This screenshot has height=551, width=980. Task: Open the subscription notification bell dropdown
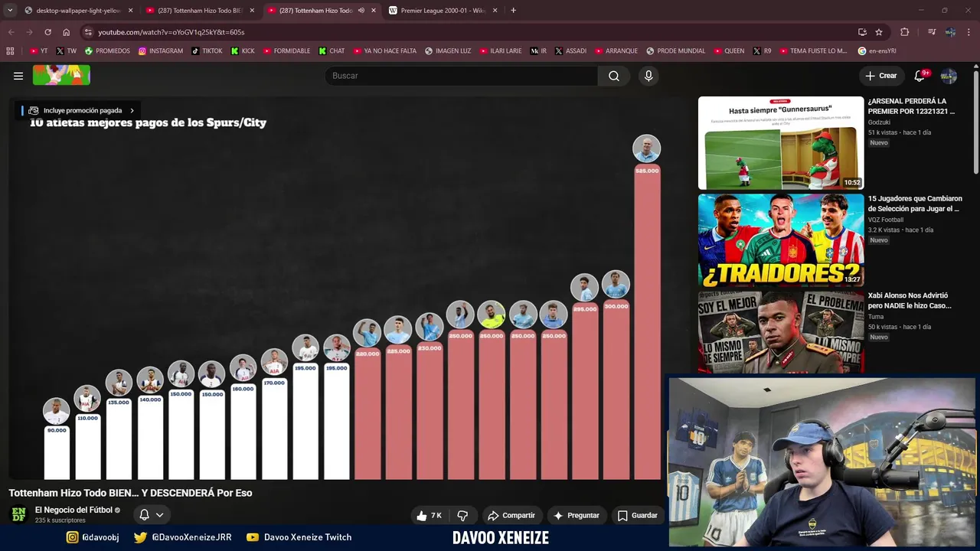pyautogui.click(x=152, y=515)
